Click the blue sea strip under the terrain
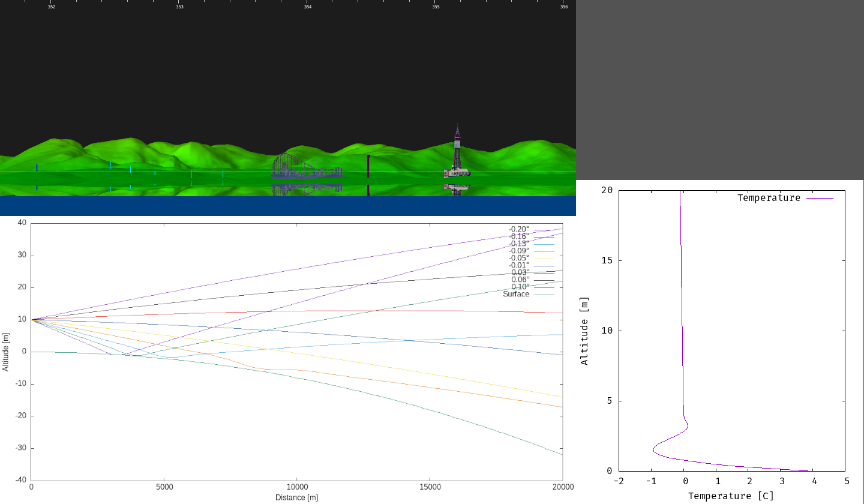Viewport: 864px width, 504px height. [288, 206]
